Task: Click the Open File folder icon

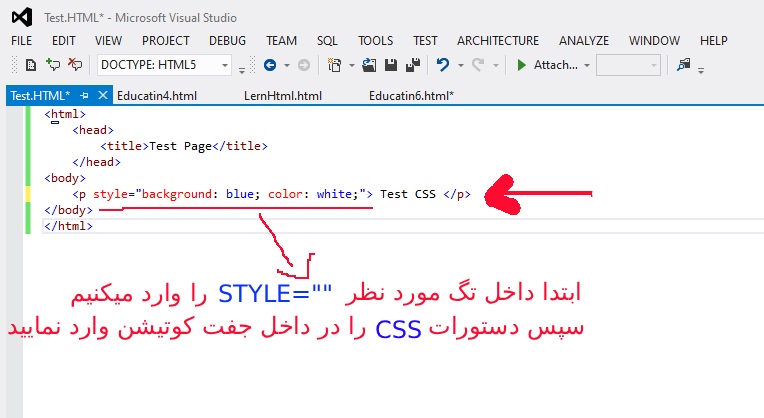Action: pyautogui.click(x=368, y=65)
